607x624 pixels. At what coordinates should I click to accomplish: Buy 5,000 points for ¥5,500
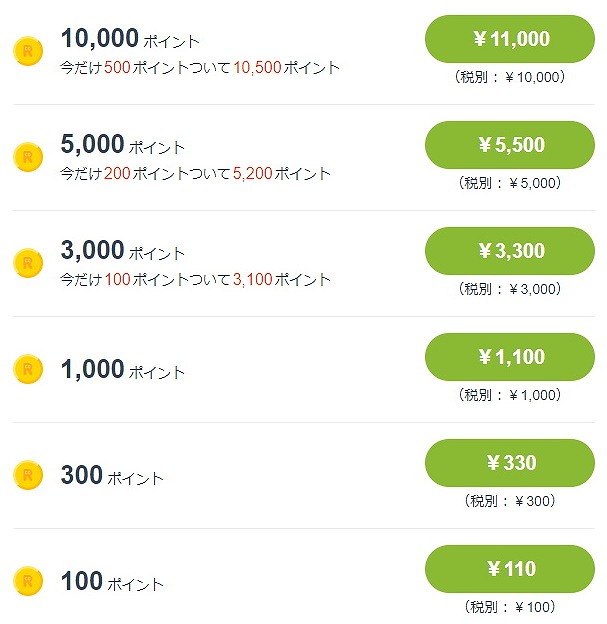510,145
